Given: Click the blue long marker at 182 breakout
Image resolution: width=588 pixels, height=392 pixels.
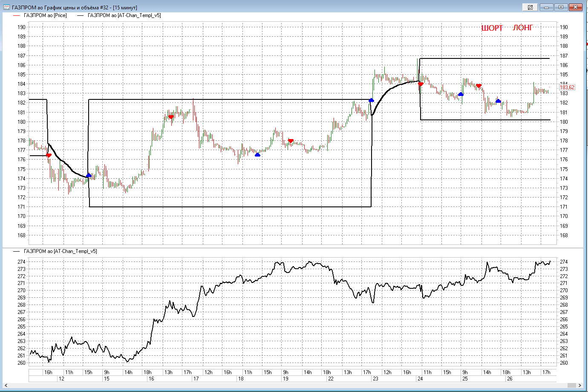Looking at the screenshot, I should pos(371,100).
